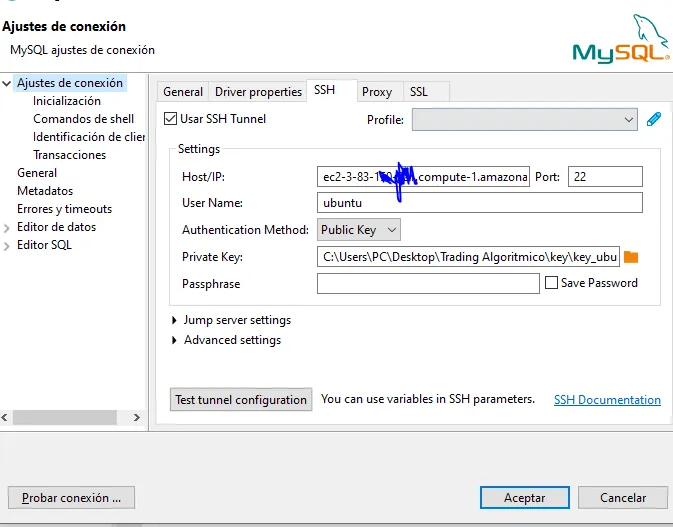Select Inicialización in the tree
The image size is (673, 527).
[67, 101]
